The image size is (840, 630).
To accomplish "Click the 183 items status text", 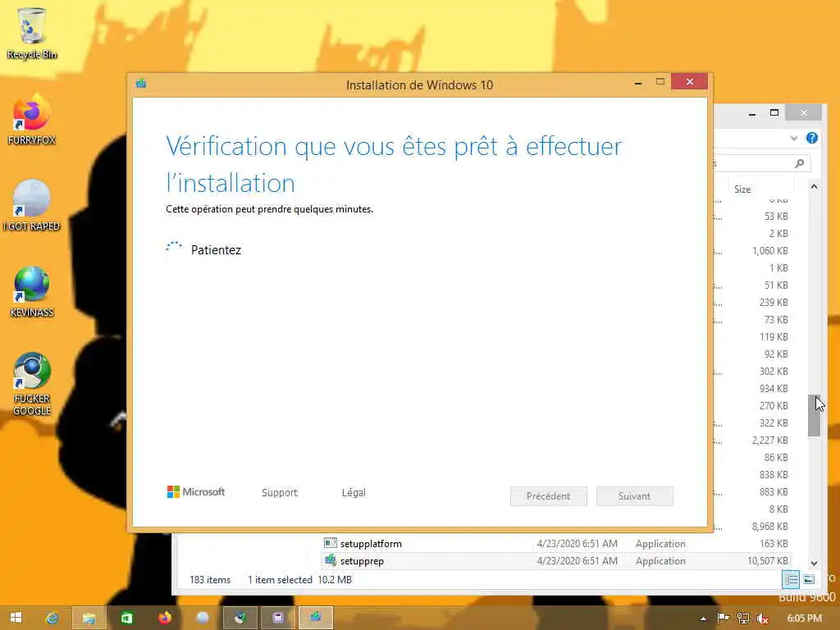I will (209, 580).
